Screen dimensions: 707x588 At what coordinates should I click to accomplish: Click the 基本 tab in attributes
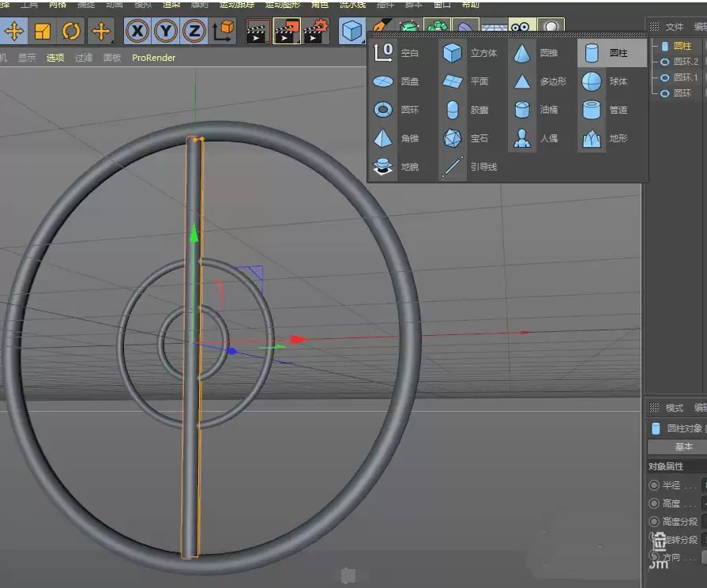point(682,447)
